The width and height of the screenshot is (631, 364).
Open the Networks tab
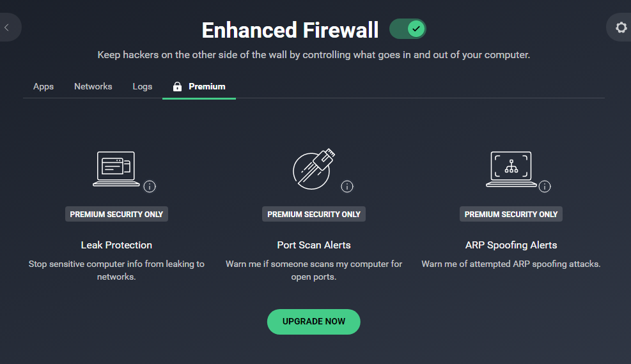tap(93, 86)
